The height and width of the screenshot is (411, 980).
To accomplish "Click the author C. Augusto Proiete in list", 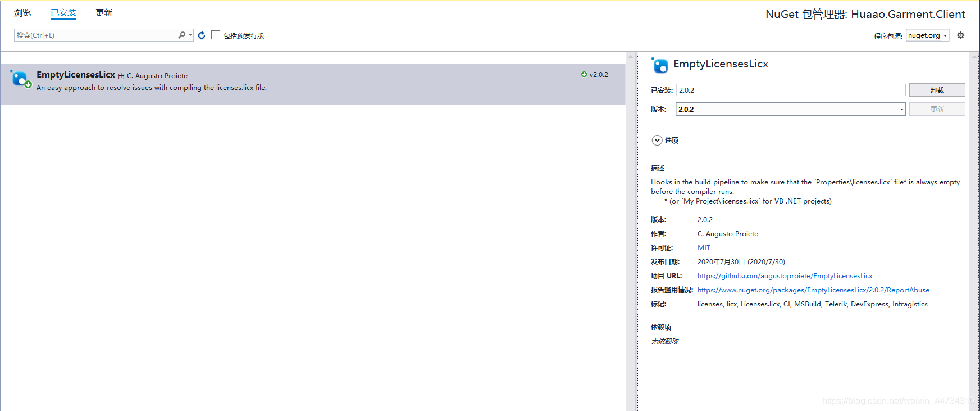I will click(157, 75).
